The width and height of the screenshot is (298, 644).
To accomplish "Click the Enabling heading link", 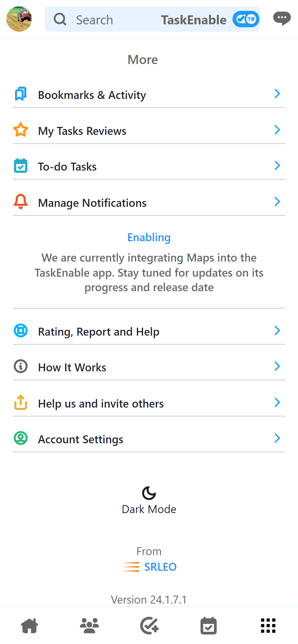I will pyautogui.click(x=149, y=237).
